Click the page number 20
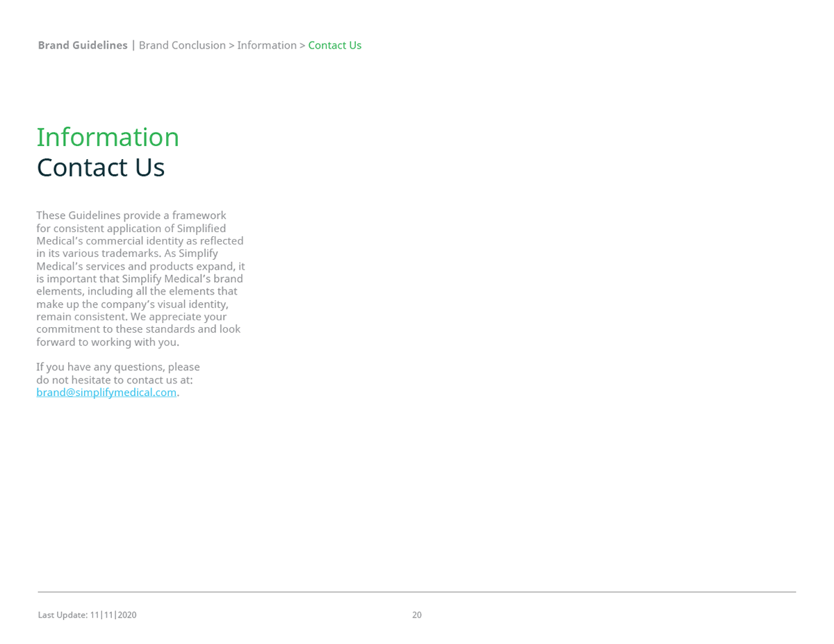This screenshot has width=834, height=644. [417, 615]
